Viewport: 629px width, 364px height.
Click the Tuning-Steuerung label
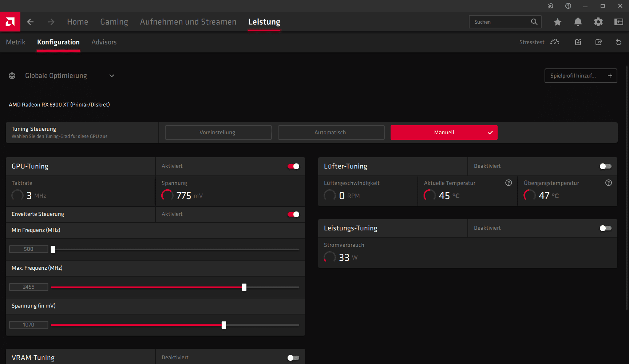pyautogui.click(x=34, y=129)
